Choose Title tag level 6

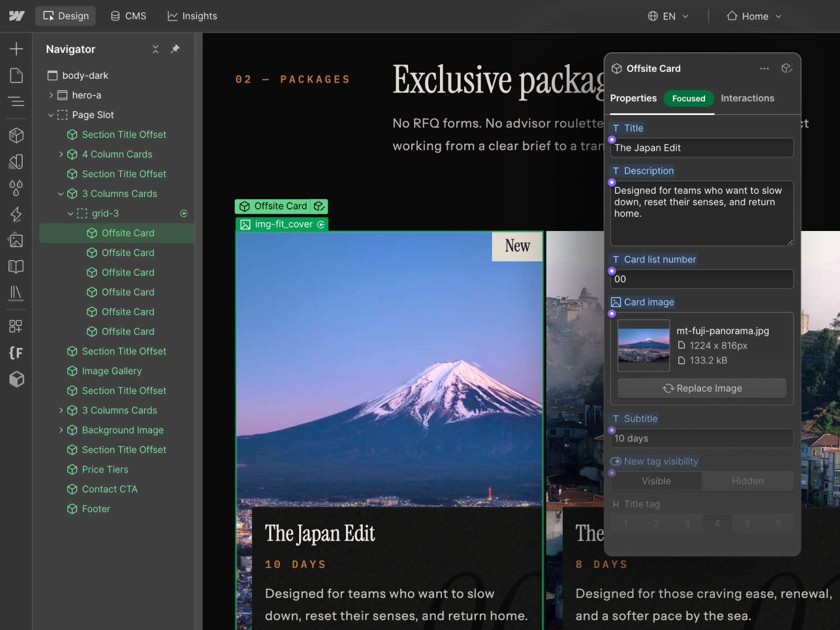[778, 523]
